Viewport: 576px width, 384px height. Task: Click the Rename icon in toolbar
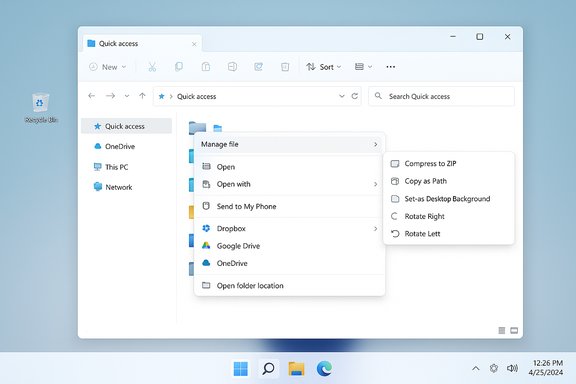click(232, 67)
